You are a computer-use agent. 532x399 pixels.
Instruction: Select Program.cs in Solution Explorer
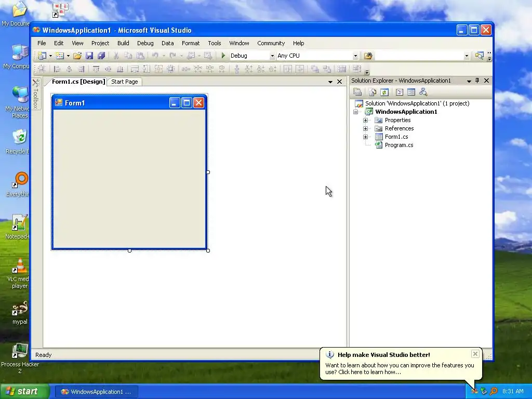399,145
